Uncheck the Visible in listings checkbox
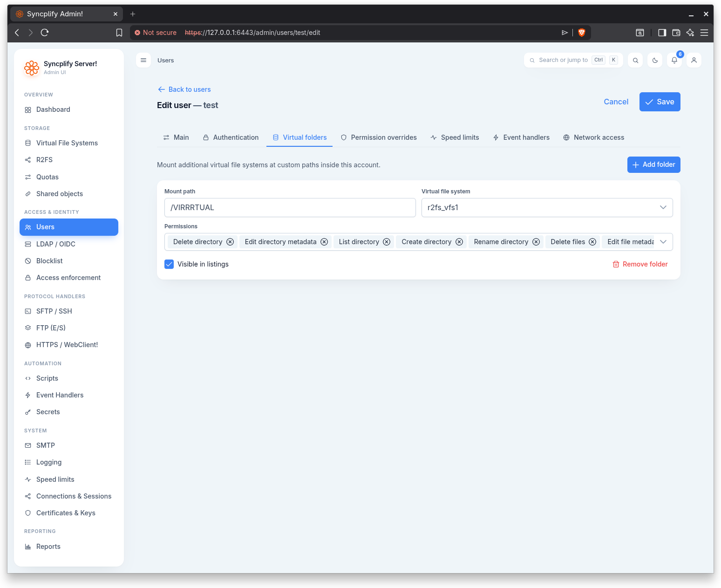The width and height of the screenshot is (721, 588). (x=169, y=264)
